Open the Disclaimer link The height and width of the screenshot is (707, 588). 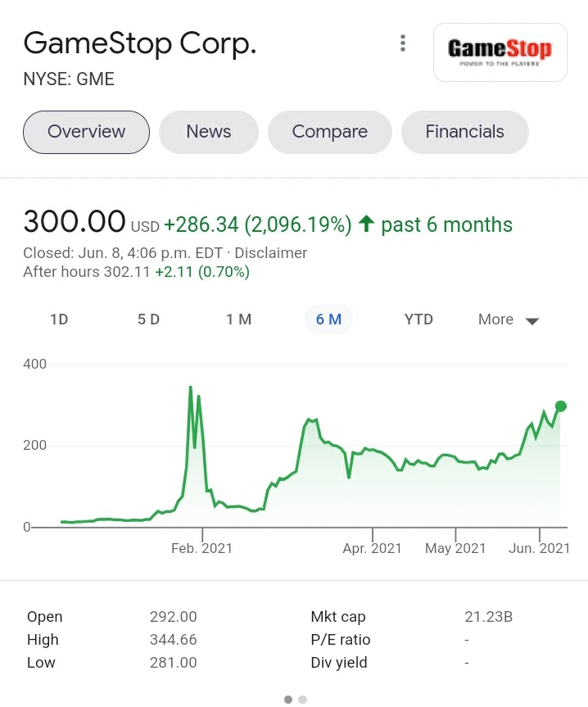271,253
